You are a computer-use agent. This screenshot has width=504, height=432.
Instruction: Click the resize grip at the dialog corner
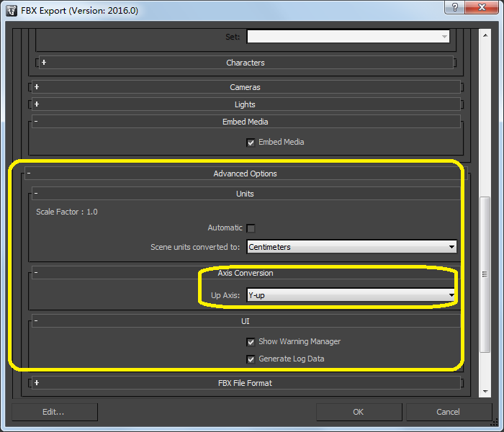click(495, 423)
